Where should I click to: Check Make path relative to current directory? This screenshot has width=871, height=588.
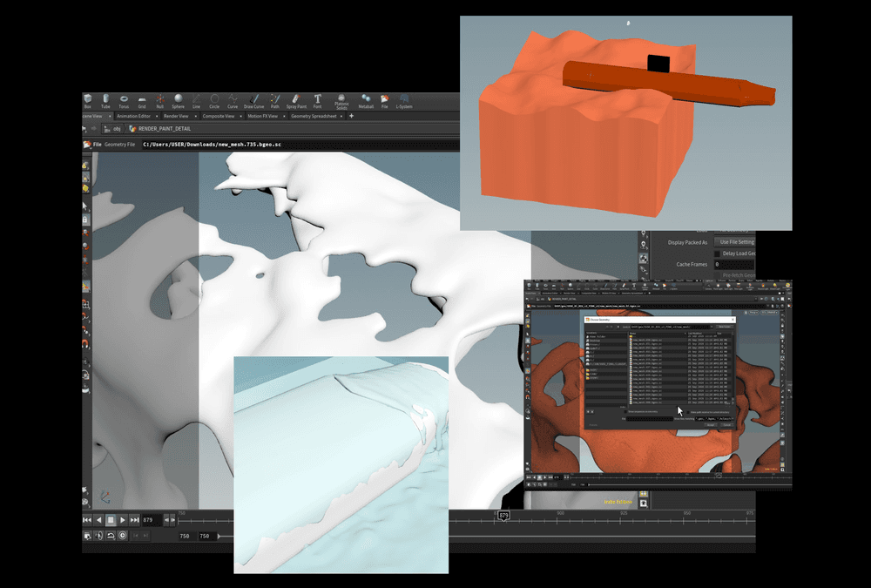(x=688, y=412)
